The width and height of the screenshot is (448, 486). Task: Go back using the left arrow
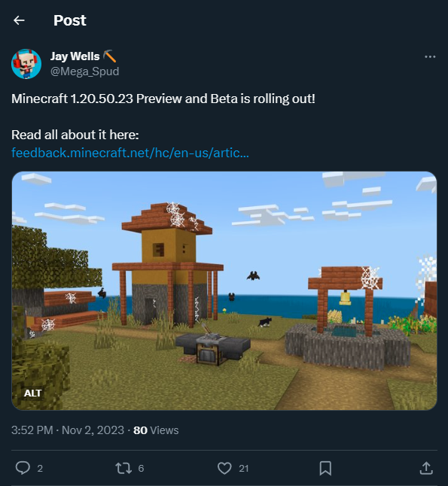click(20, 20)
